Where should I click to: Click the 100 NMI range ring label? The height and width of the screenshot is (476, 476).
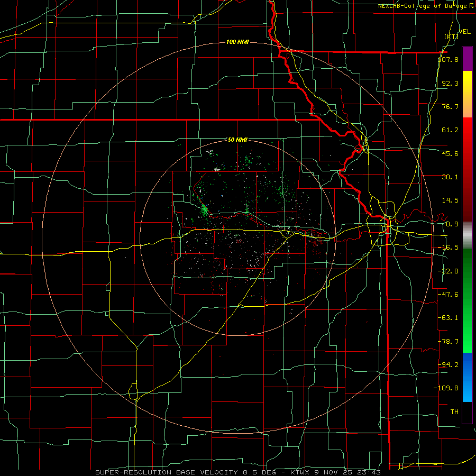tap(237, 42)
